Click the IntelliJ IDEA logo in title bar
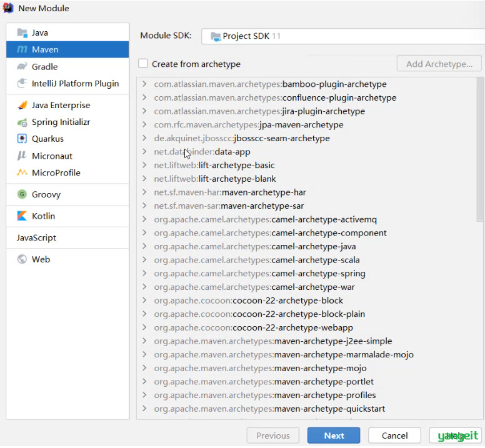485x448 pixels. [x=7, y=8]
